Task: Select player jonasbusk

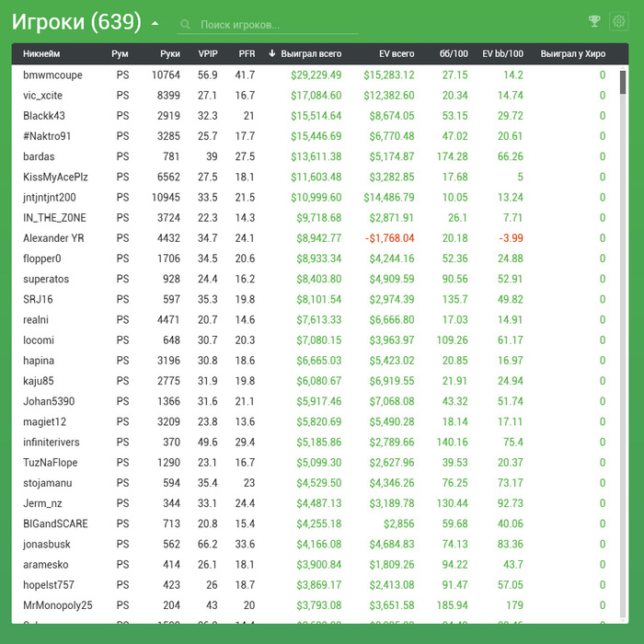Action: coord(47,545)
